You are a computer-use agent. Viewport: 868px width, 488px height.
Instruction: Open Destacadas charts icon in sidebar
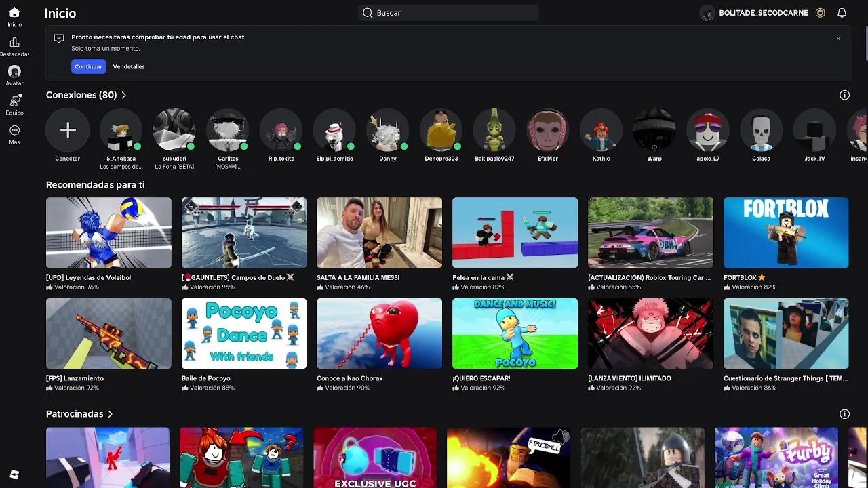[x=14, y=42]
